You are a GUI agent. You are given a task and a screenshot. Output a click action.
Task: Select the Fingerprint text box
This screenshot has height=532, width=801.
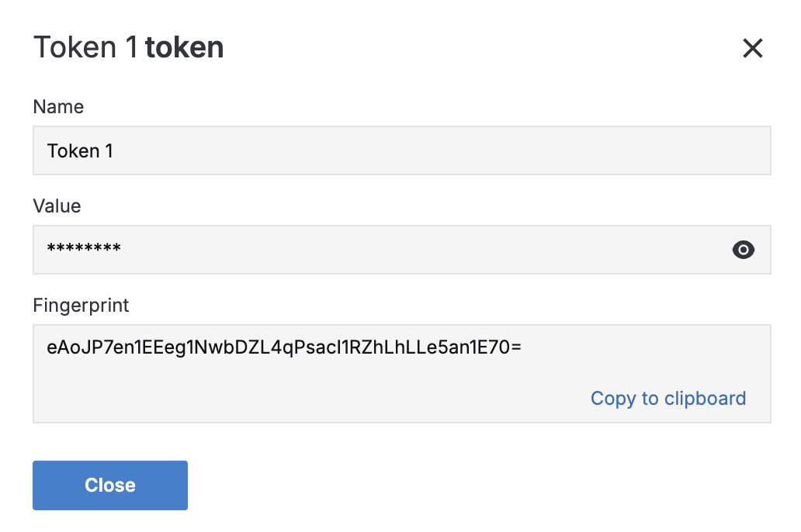[401, 373]
